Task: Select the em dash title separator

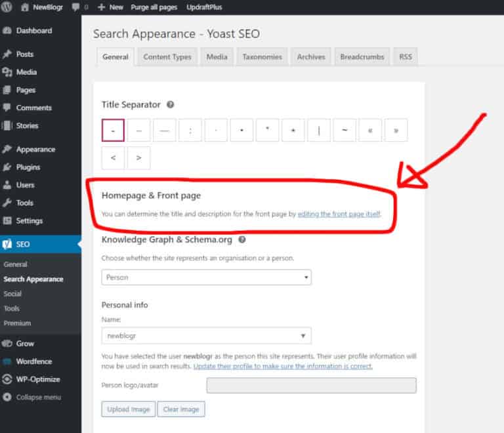Action: [165, 130]
